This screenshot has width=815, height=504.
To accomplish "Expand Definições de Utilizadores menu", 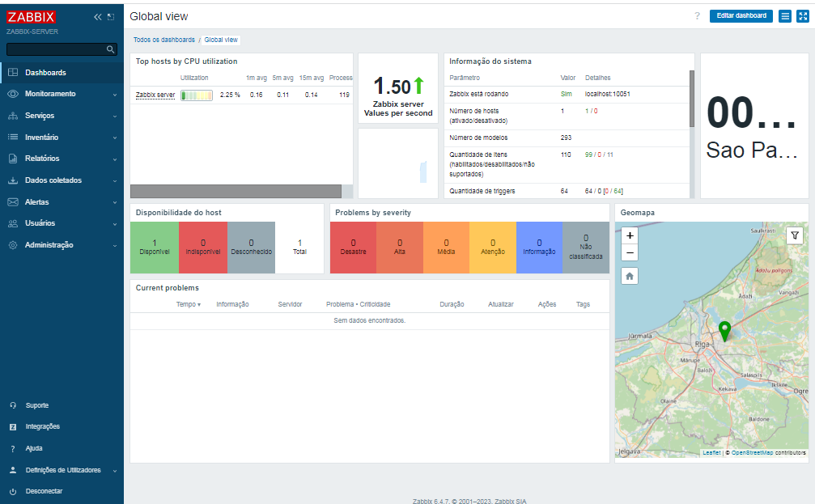I will (x=62, y=470).
